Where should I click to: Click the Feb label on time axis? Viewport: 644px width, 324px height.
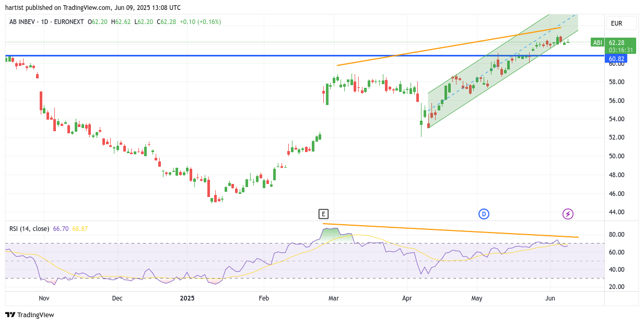pos(264,298)
